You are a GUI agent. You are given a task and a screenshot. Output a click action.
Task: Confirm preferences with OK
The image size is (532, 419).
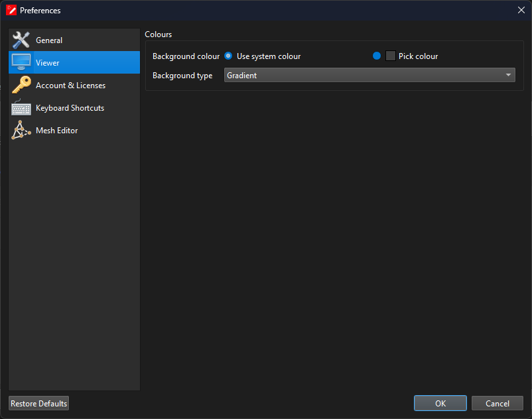(440, 403)
